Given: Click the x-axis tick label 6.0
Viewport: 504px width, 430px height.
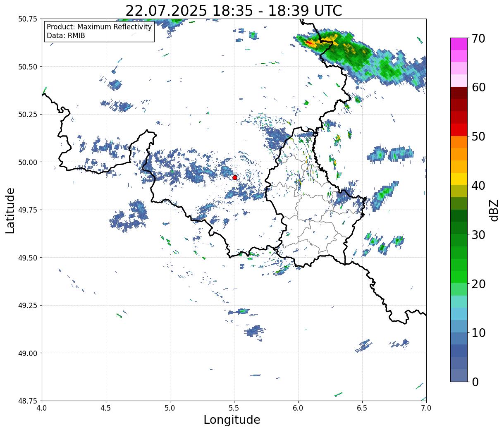Looking at the screenshot, I should (298, 408).
